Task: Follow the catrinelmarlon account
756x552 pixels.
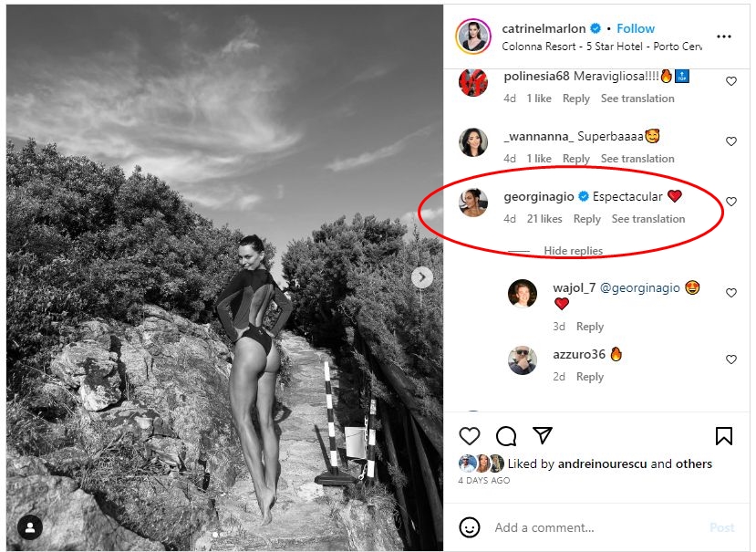Action: click(636, 28)
